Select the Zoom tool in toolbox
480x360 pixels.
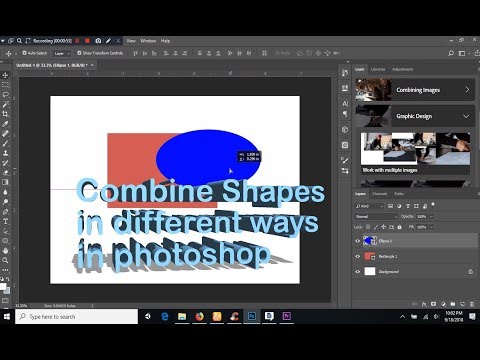click(5, 260)
